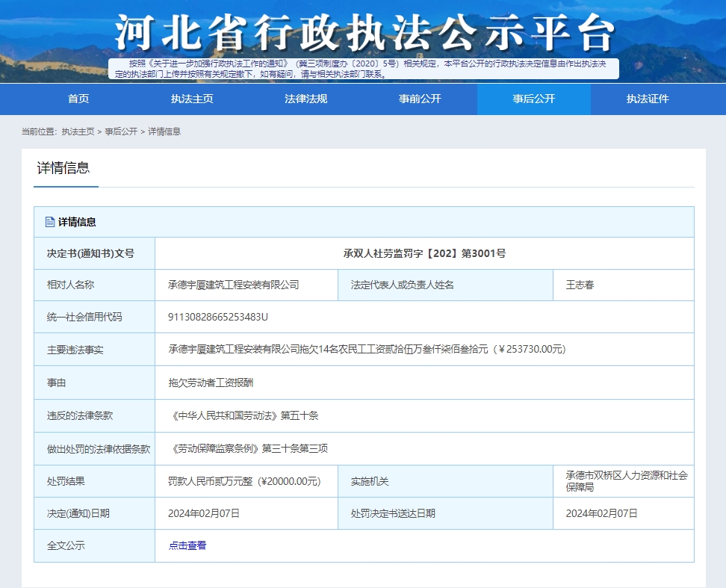
Task: Click the agency name 承德市双桥区人力资源和社会保障局
Action: [x=626, y=481]
